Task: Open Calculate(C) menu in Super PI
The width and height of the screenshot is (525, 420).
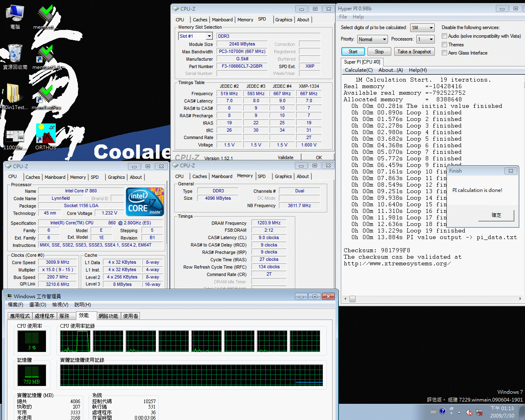Action: [x=359, y=70]
